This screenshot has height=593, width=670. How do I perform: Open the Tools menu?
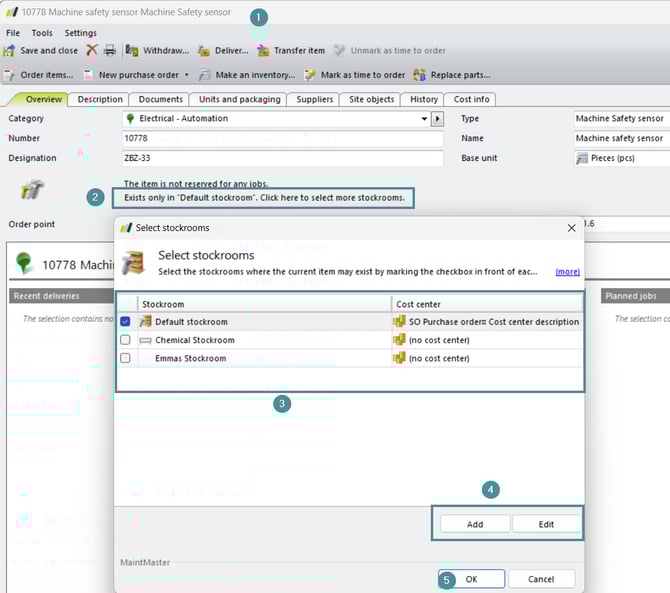42,33
